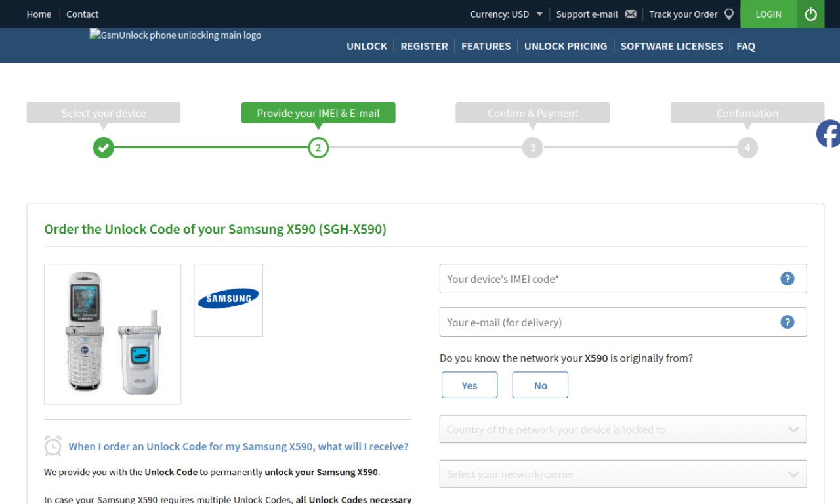The image size is (840, 504).
Task: Click the Samsung brand logo
Action: [228, 299]
